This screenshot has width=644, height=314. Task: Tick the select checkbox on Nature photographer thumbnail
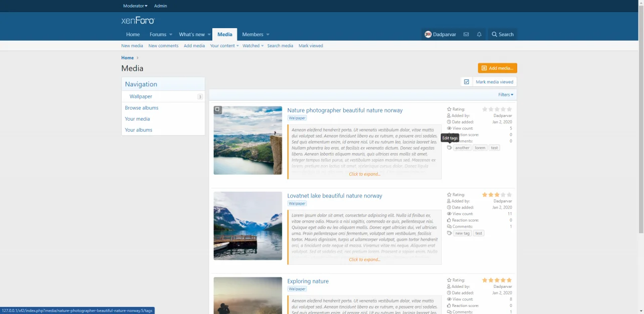pyautogui.click(x=218, y=110)
